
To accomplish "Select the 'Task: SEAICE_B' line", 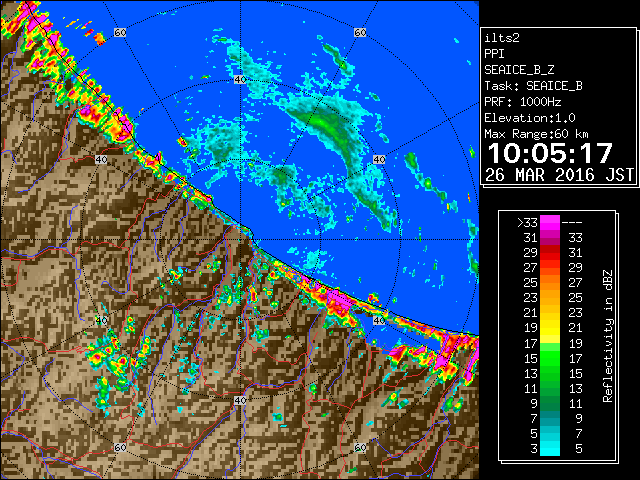I will 533,86.
